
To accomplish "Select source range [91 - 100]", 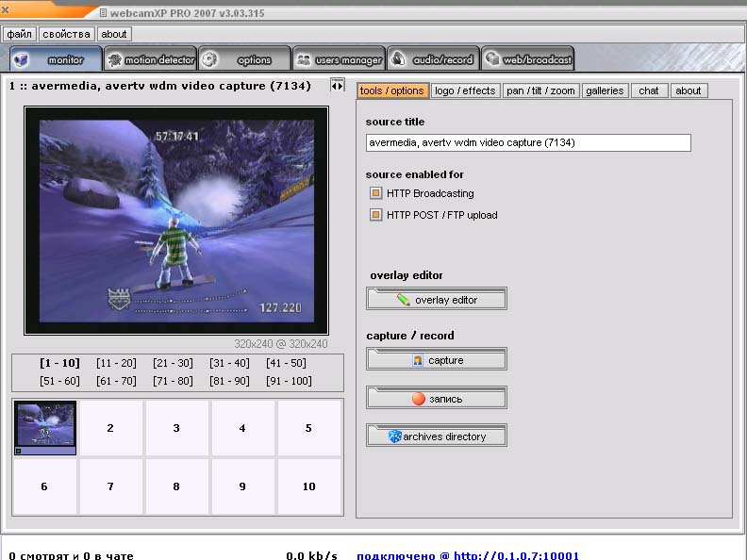I will click(290, 381).
